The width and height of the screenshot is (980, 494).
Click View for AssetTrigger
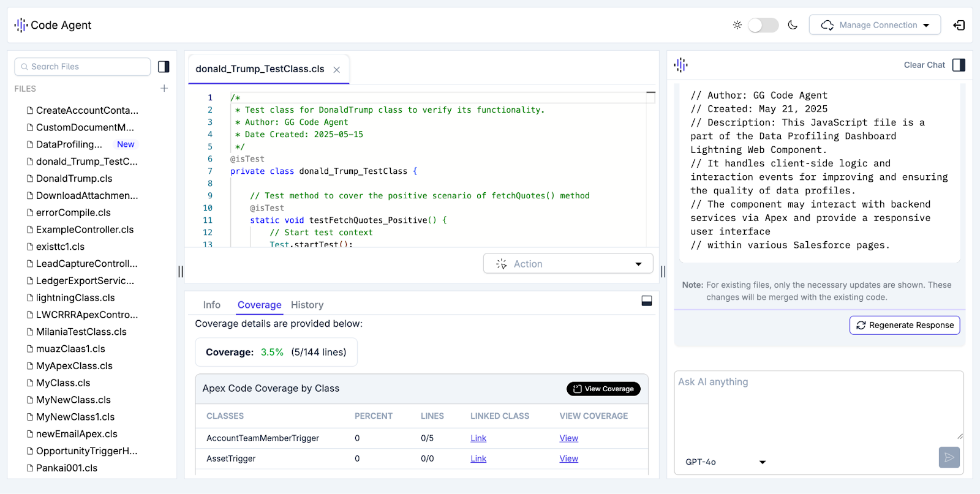569,458
